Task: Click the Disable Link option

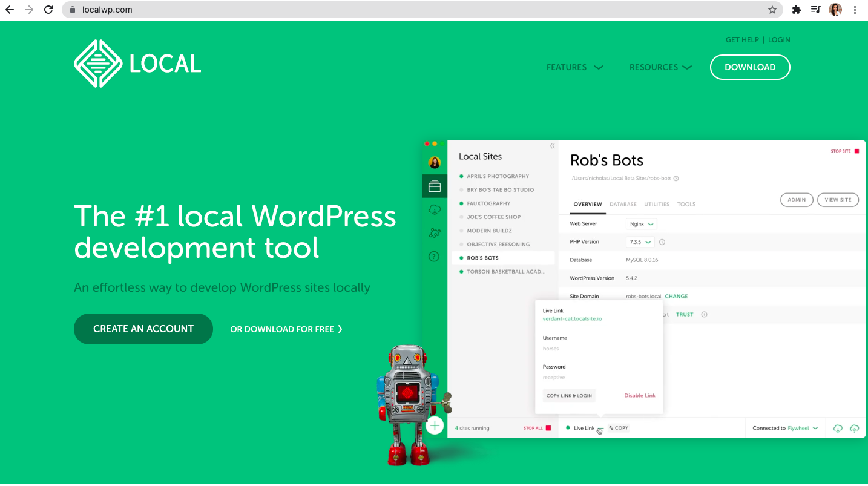Action: click(x=640, y=396)
